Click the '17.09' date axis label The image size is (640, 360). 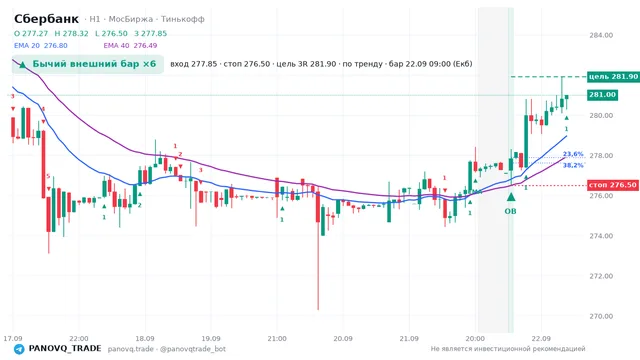13,338
